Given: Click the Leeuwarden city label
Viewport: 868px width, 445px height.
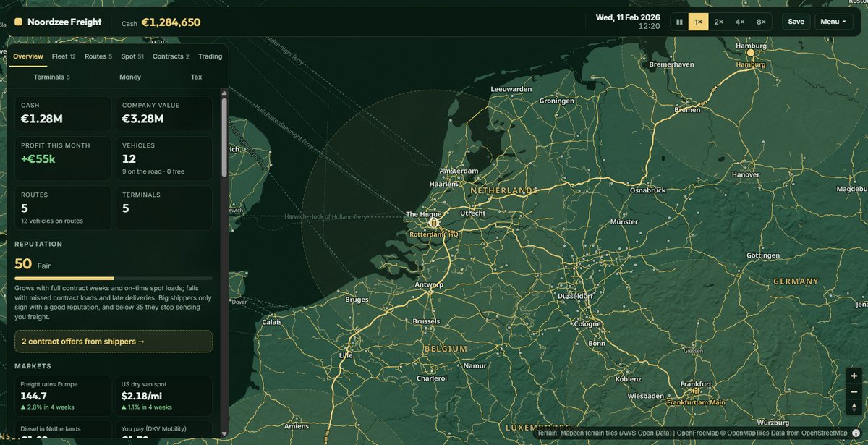Looking at the screenshot, I should (511, 89).
